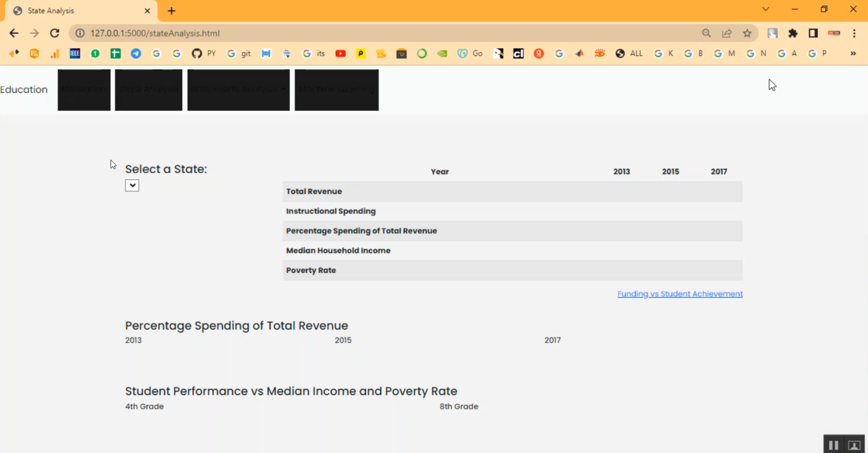The height and width of the screenshot is (453, 868).
Task: Pause the screen recording
Action: [833, 445]
